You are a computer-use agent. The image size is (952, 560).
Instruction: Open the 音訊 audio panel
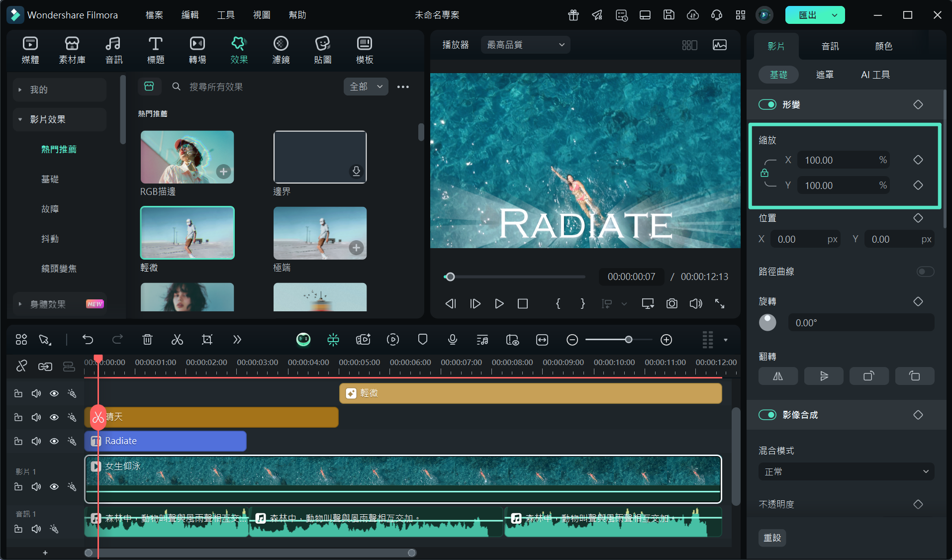(113, 50)
